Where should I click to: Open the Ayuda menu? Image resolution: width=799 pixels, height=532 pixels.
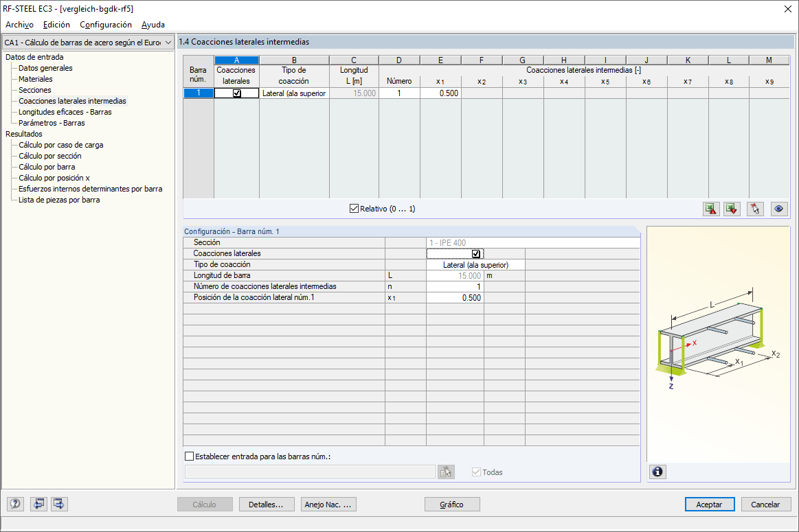[153, 25]
